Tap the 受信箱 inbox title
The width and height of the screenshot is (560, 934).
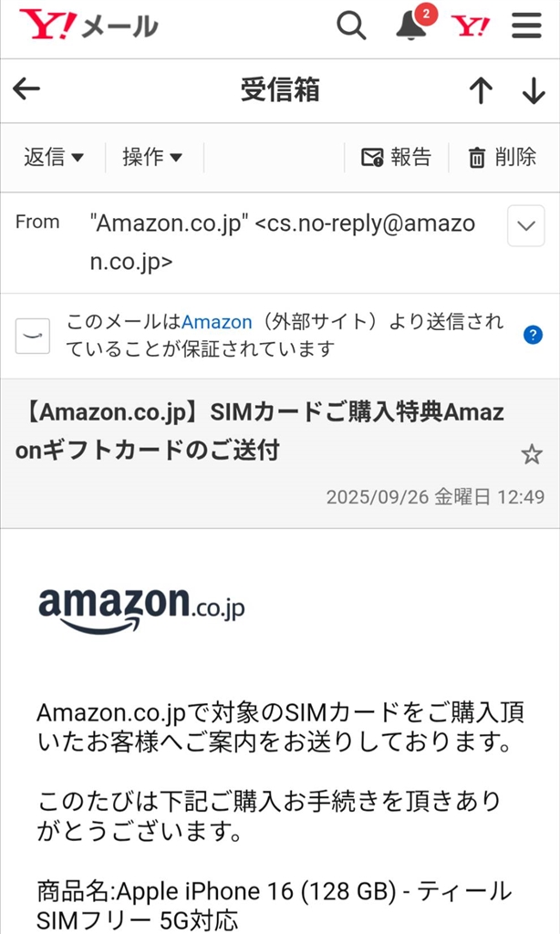(x=280, y=89)
